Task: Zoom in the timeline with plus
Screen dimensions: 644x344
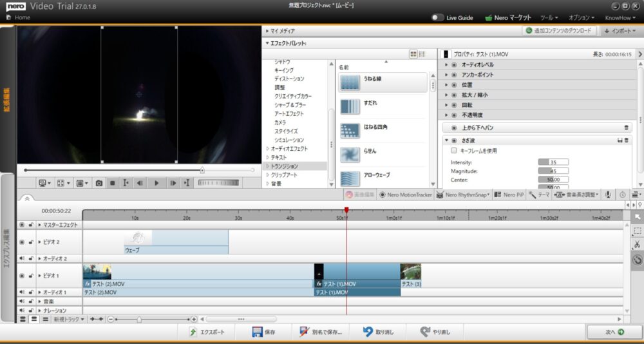Action: (194, 319)
